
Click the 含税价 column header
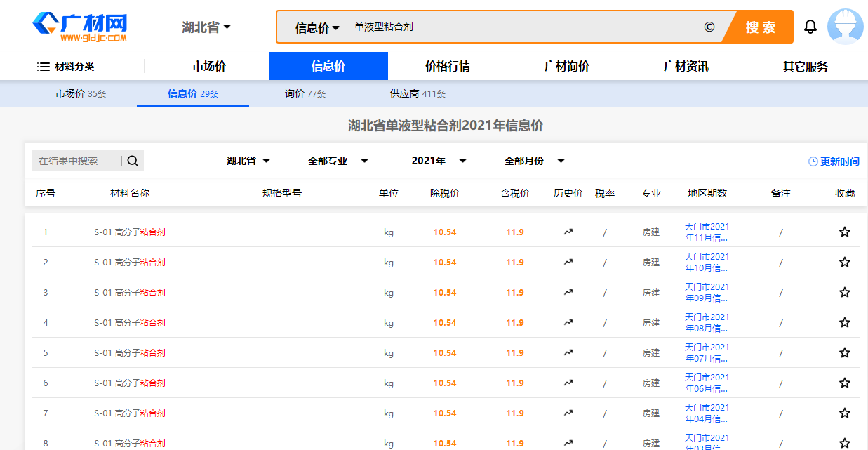click(x=515, y=193)
